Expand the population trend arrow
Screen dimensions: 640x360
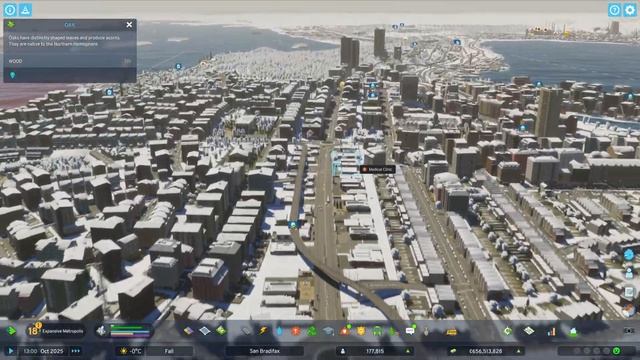click(x=408, y=351)
